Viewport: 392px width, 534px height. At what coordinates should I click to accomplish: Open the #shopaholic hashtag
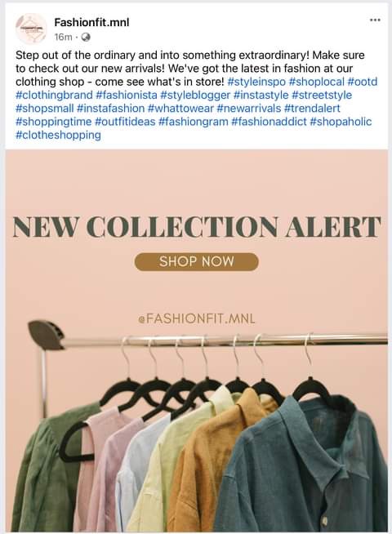(341, 122)
